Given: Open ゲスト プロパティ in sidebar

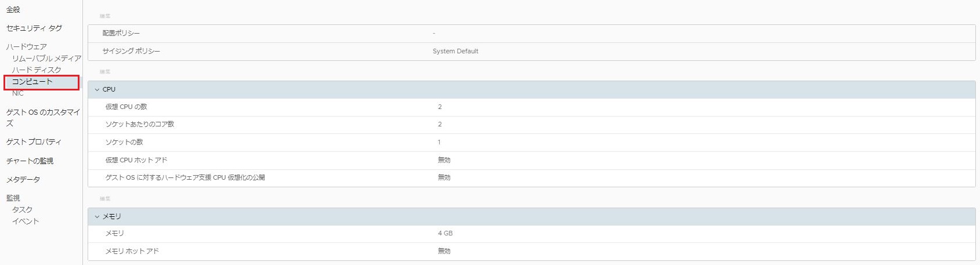Looking at the screenshot, I should tap(34, 141).
